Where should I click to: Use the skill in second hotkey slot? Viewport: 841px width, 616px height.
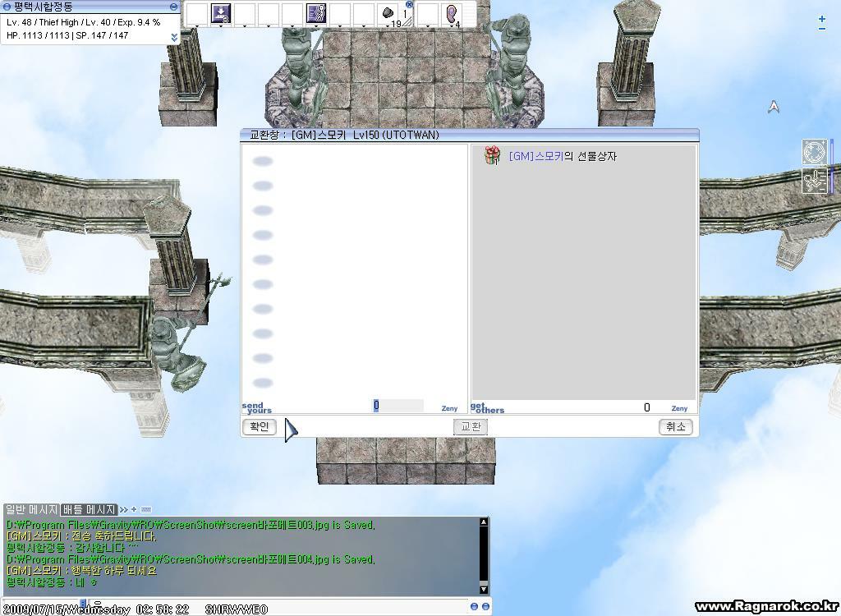[x=221, y=14]
